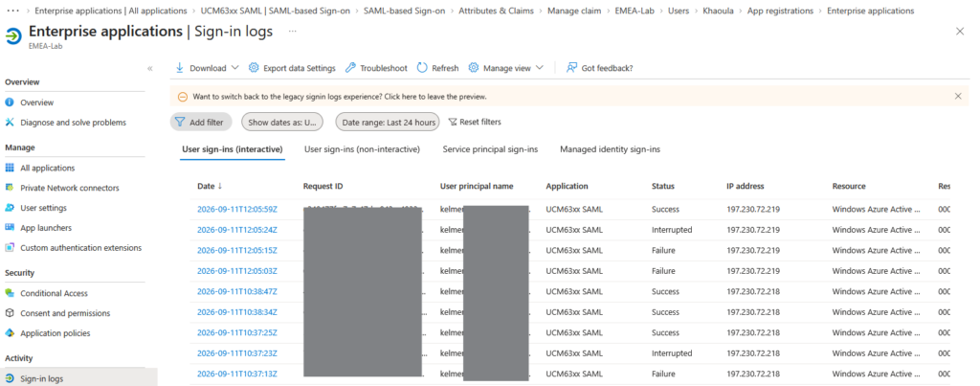Click Consent and permissions cube icon
Screen dimensions: 980x386
click(x=10, y=313)
